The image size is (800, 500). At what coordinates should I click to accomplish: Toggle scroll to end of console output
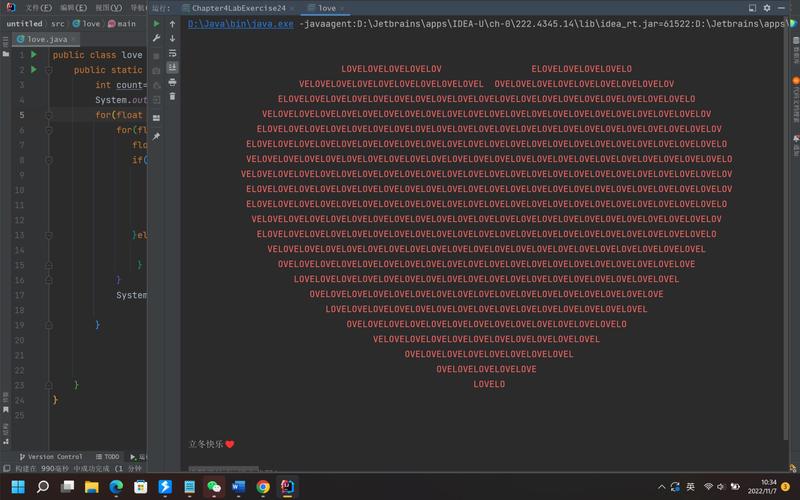(x=173, y=68)
